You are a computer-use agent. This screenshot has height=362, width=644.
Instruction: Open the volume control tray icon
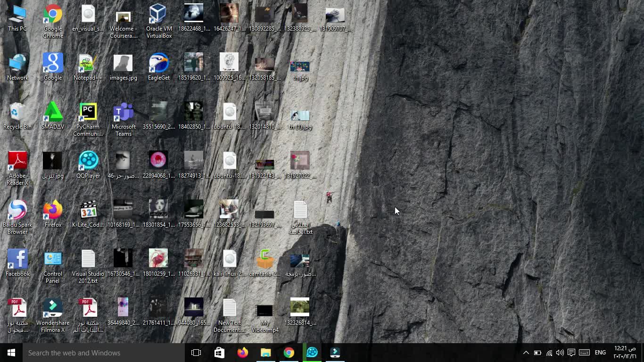tap(560, 353)
